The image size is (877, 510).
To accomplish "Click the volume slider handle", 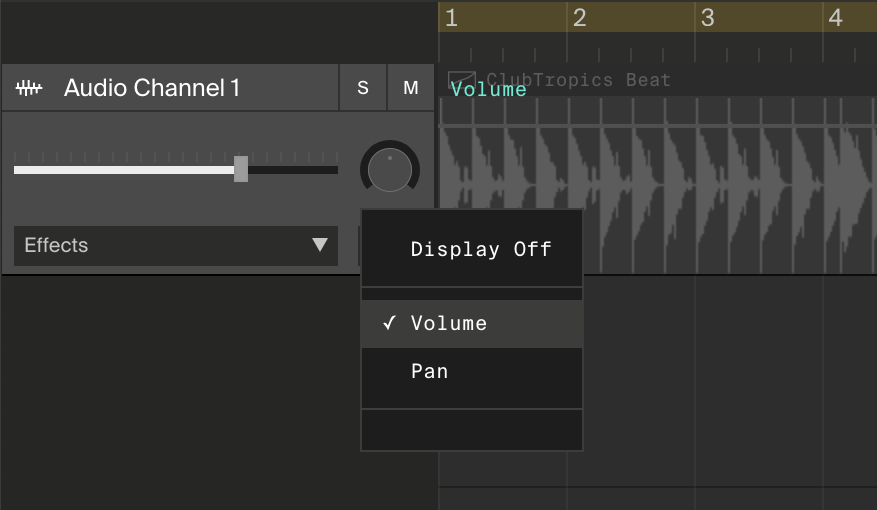I will (x=241, y=169).
